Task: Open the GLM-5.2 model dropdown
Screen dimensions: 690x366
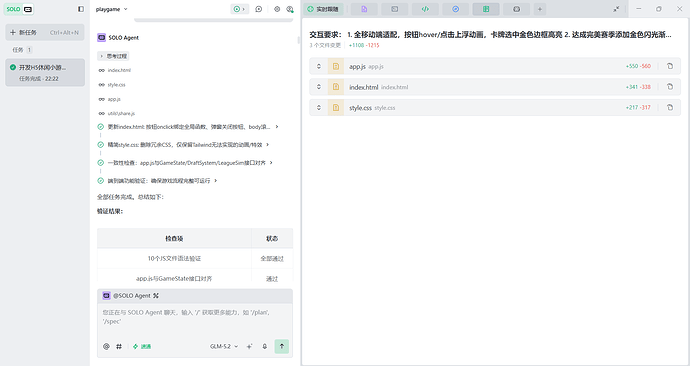Action: coord(224,346)
